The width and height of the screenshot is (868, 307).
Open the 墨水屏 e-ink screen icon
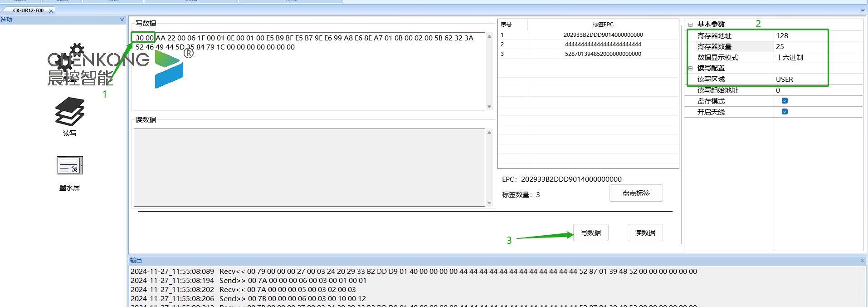coord(69,166)
